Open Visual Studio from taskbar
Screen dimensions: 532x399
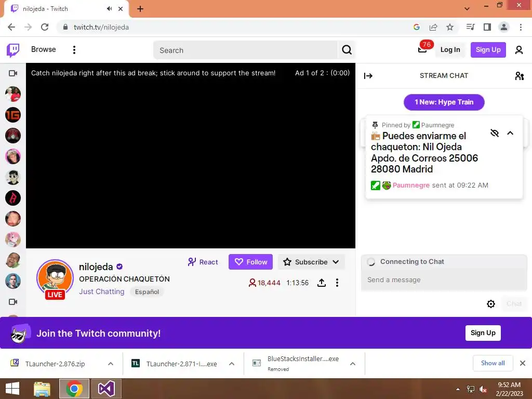click(x=106, y=389)
